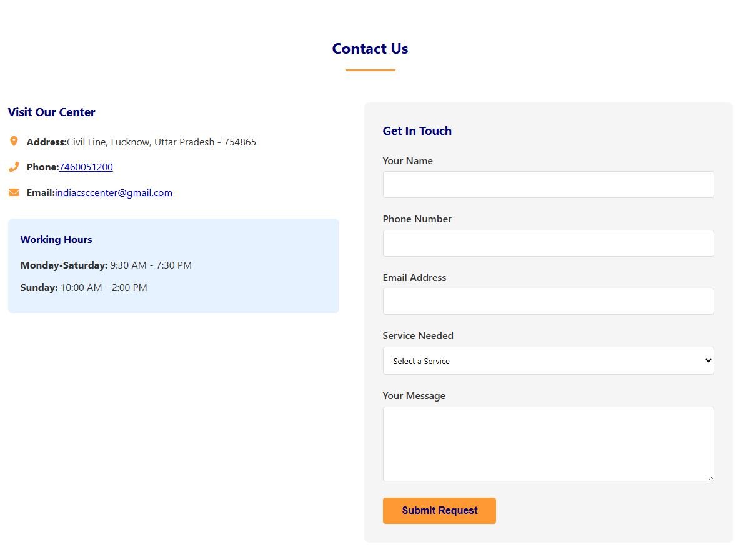The width and height of the screenshot is (756, 552).
Task: Click the phone receiver icon beside Phone
Action: point(14,167)
